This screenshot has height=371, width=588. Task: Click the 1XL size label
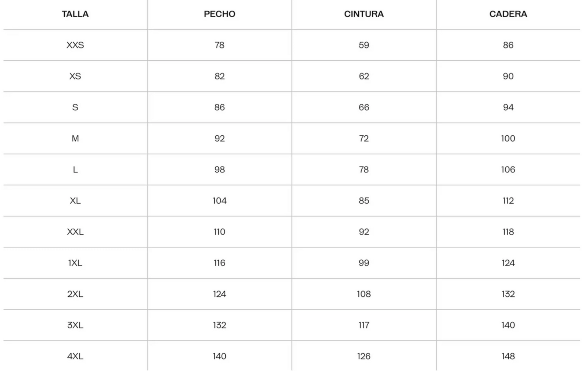(75, 263)
